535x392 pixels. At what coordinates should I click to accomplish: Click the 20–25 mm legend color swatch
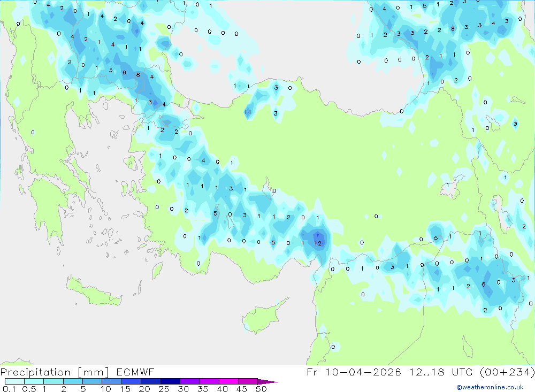(151, 381)
